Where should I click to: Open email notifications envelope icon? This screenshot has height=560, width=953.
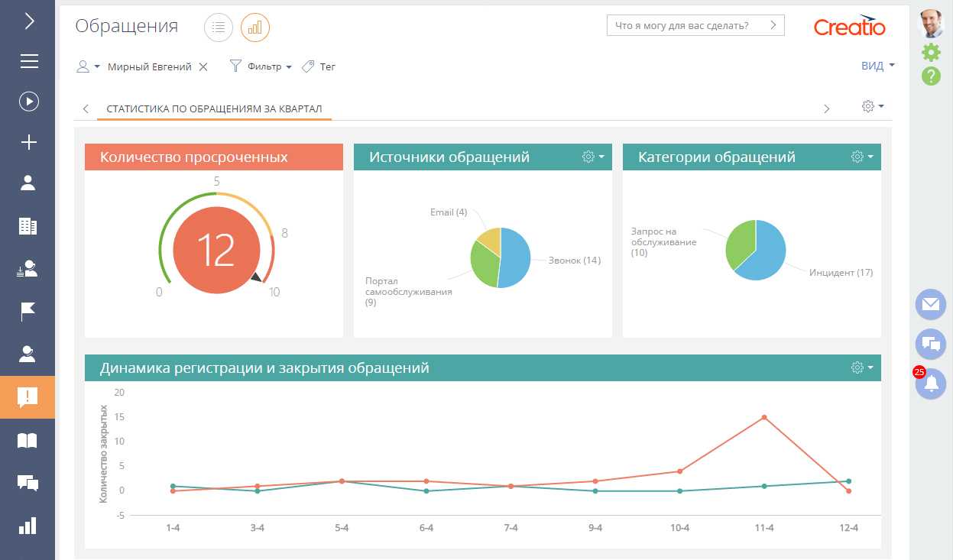930,304
